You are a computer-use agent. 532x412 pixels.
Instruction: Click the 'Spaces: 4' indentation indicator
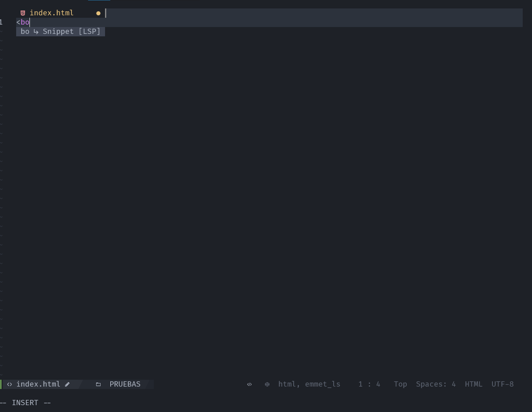(x=436, y=384)
